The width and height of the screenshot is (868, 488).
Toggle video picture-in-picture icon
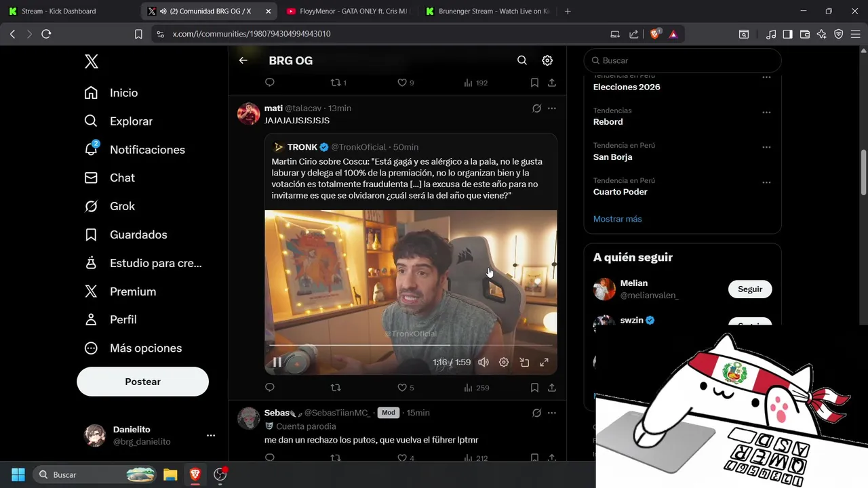click(x=524, y=362)
